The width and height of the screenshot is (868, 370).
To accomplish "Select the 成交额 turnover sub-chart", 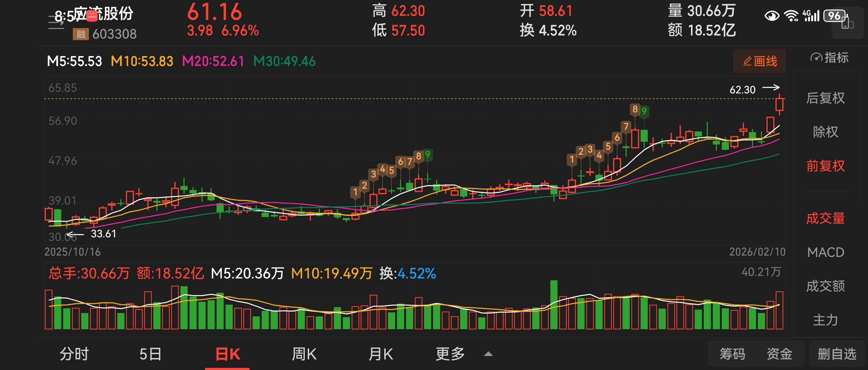I will coord(825,286).
